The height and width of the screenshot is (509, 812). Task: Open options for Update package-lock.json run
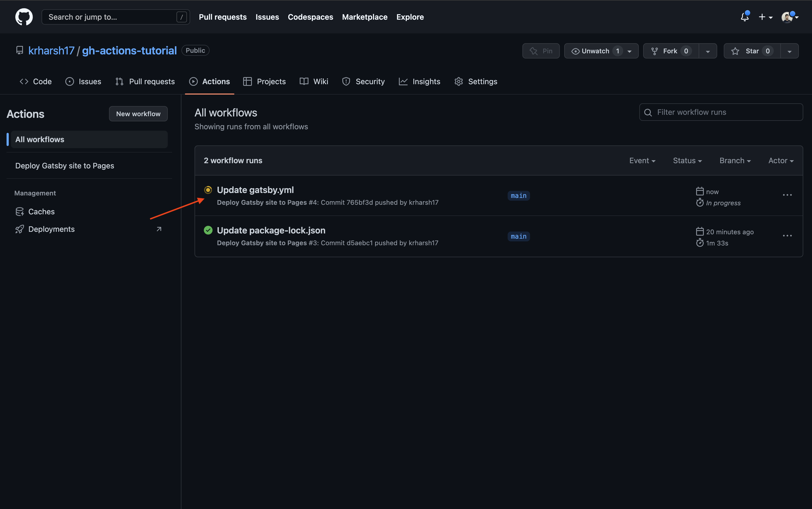click(787, 236)
